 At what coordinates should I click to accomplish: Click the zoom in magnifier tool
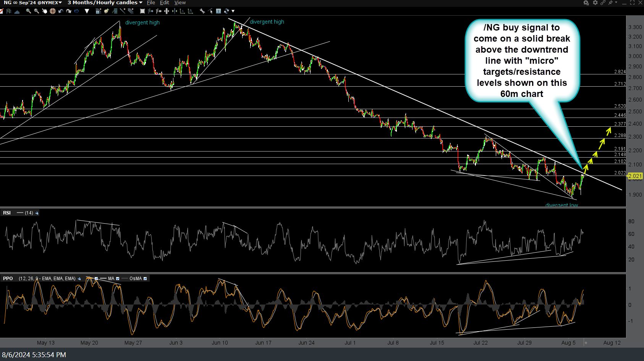(28, 11)
